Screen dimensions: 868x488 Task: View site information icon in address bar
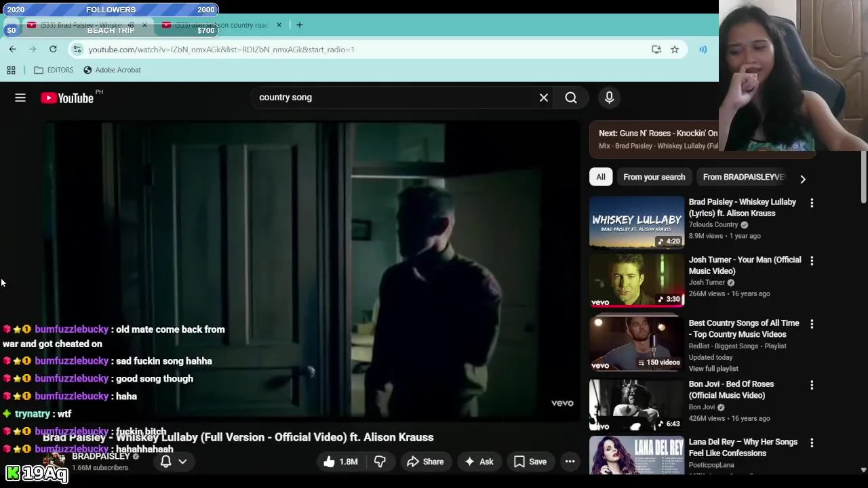pos(77,49)
